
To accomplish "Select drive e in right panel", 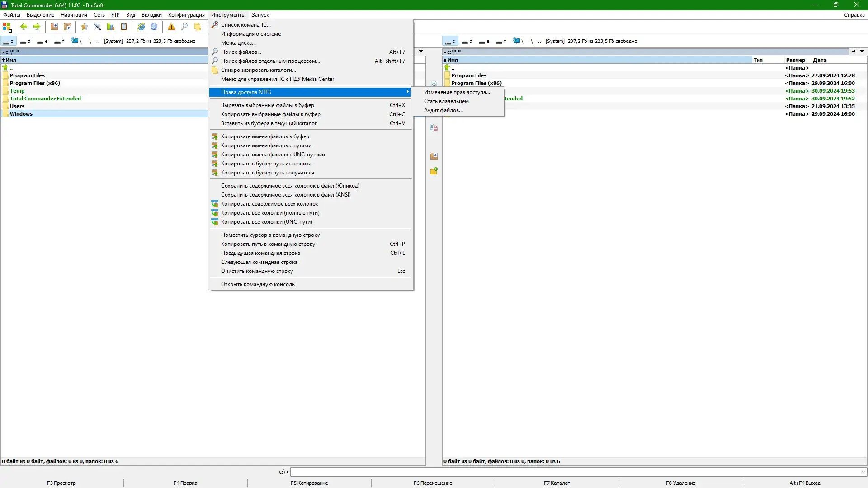I will coord(484,41).
